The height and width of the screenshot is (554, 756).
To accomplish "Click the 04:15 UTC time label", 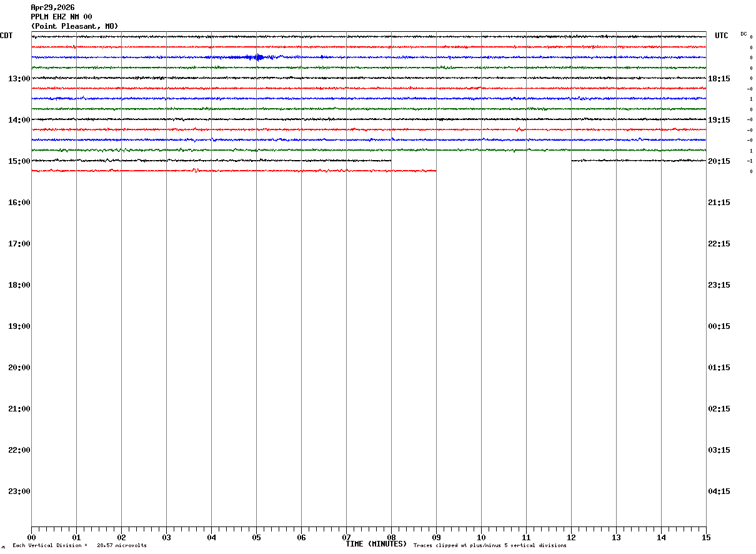I will click(x=719, y=491).
